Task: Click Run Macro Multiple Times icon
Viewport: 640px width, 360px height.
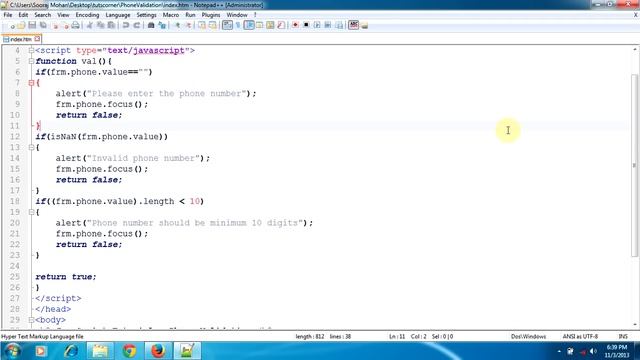Action: click(x=328, y=25)
